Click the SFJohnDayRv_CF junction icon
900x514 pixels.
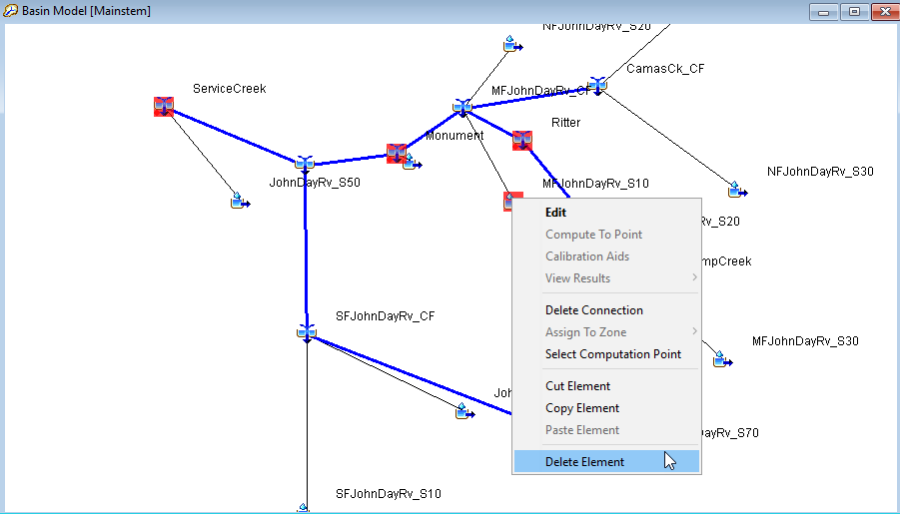click(x=307, y=331)
